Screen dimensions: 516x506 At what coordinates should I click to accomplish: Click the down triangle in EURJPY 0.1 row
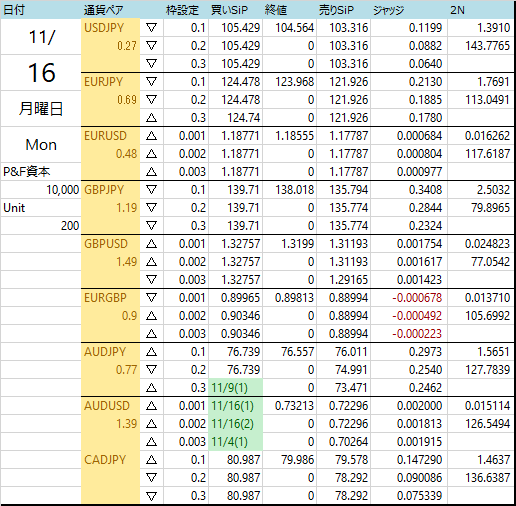coord(151,82)
